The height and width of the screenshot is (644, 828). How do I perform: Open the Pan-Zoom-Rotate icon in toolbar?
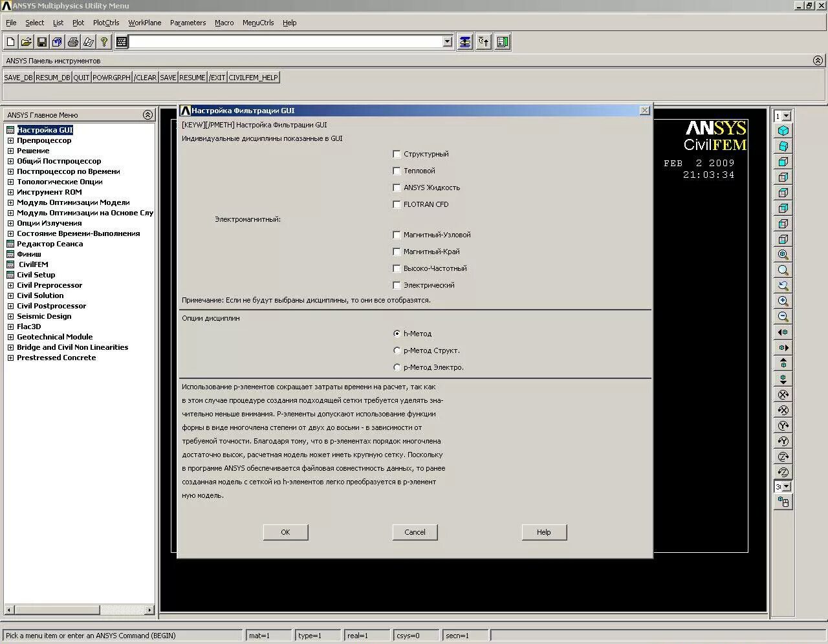tap(57, 42)
